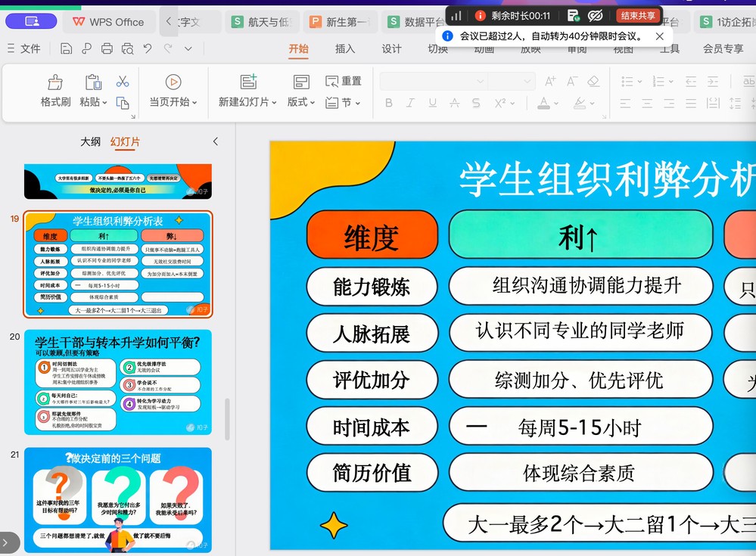Click the undo arrow icon
The height and width of the screenshot is (556, 756).
click(x=148, y=48)
